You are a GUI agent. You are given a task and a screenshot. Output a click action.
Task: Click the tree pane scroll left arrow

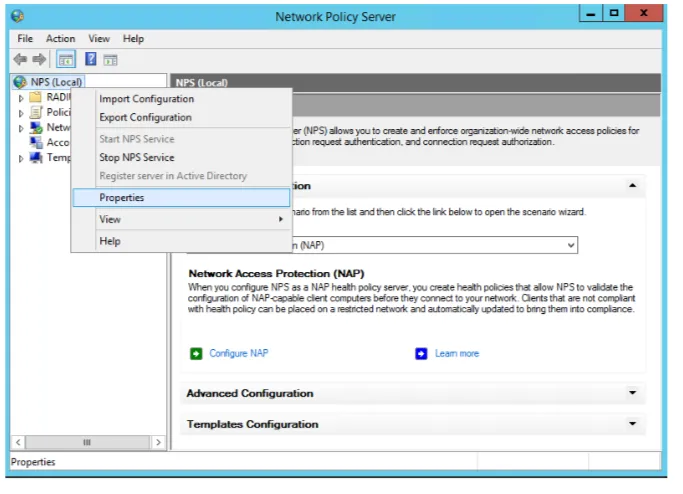[18, 442]
